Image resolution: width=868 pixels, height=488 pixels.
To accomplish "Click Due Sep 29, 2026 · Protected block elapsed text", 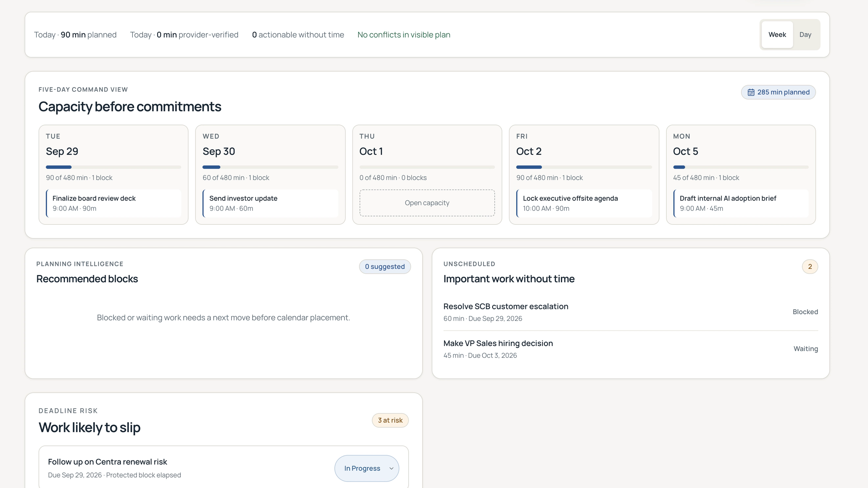I will point(114,475).
